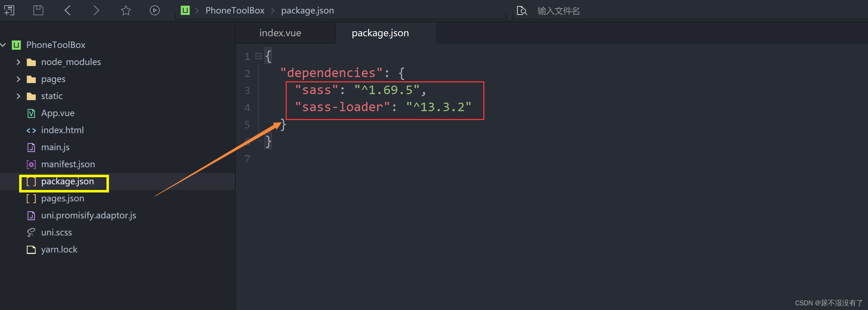Click the index.html file icon
868x310 pixels.
pos(31,131)
